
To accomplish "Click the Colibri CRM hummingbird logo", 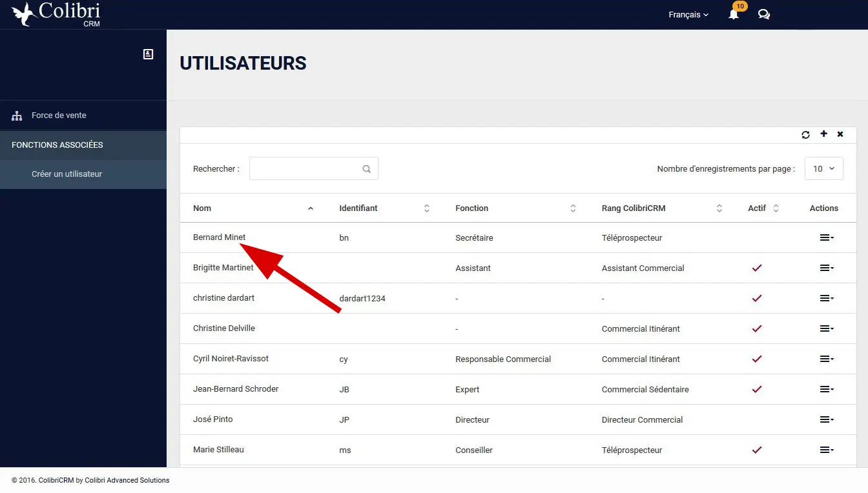I will pyautogui.click(x=56, y=14).
